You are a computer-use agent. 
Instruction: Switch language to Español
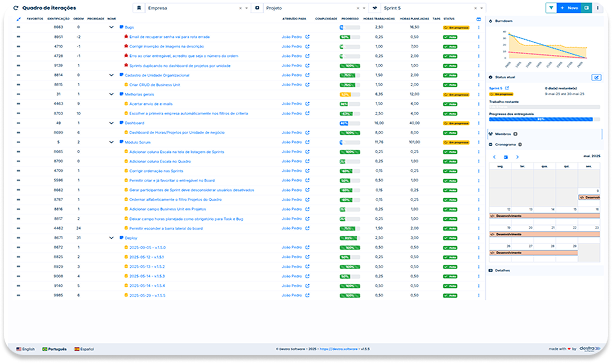click(x=84, y=349)
